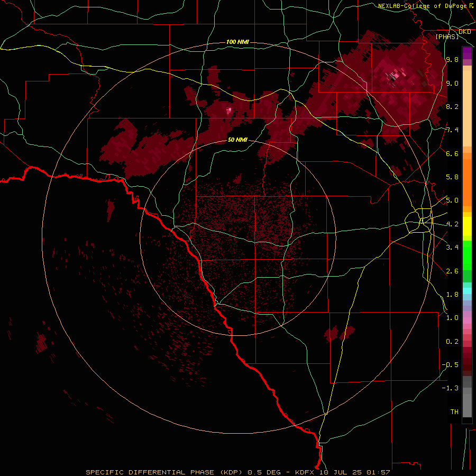Click the 7.4 scale value
Screen dimensions: 476x476
pyautogui.click(x=452, y=130)
